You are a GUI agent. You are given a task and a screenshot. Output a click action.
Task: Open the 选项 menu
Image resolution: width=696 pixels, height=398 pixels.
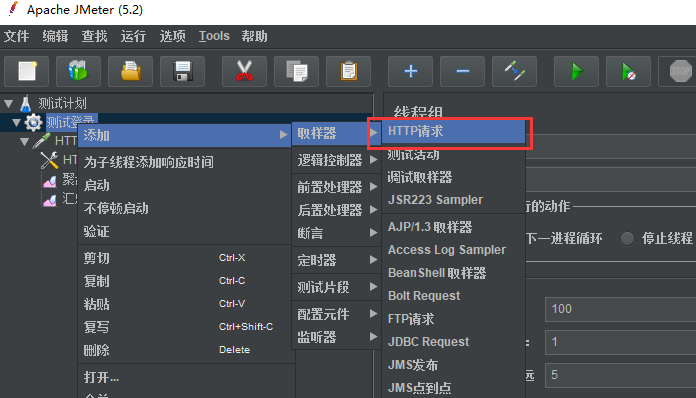coord(172,36)
